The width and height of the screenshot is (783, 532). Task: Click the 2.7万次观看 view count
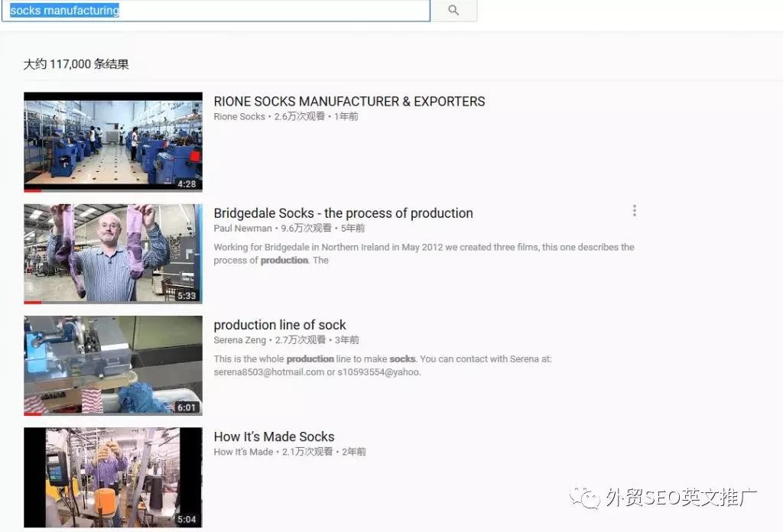point(301,340)
